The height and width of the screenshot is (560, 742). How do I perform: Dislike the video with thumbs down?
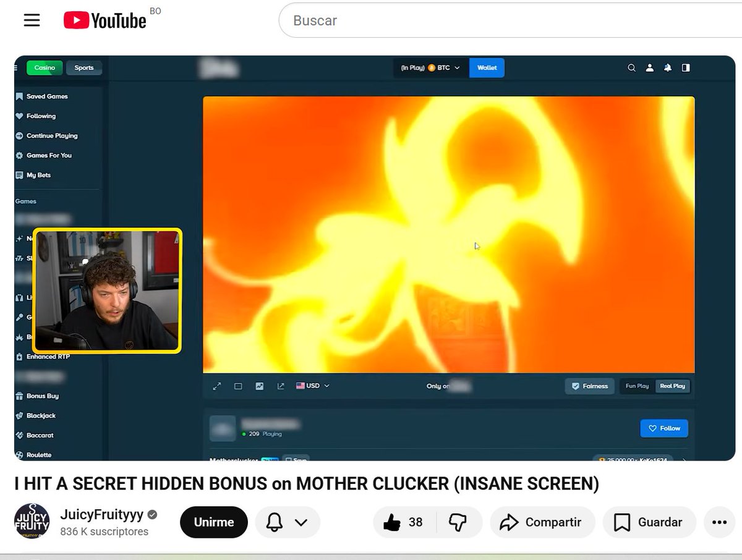[x=458, y=522]
